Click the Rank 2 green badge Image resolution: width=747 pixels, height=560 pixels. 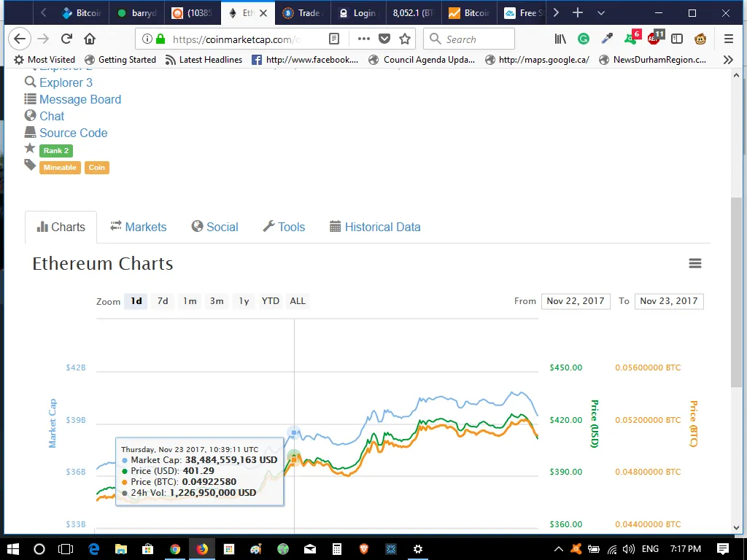pos(56,150)
